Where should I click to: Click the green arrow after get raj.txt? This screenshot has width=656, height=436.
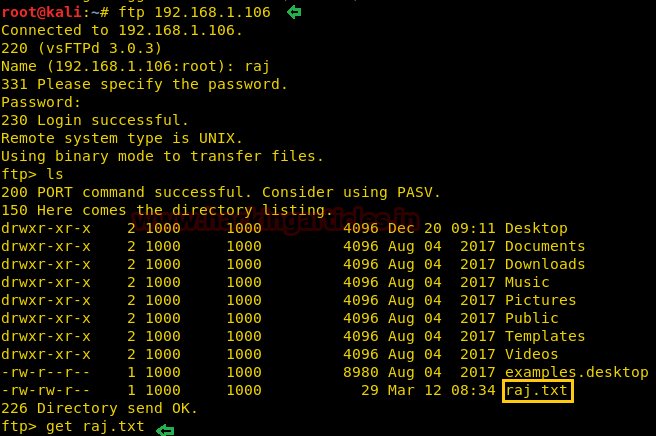click(x=165, y=429)
